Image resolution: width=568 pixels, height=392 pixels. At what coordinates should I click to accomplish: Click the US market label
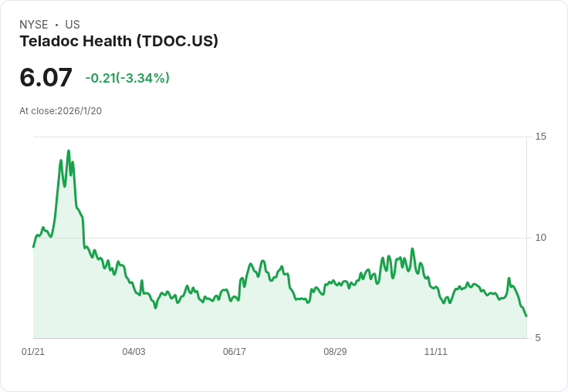pyautogui.click(x=73, y=25)
